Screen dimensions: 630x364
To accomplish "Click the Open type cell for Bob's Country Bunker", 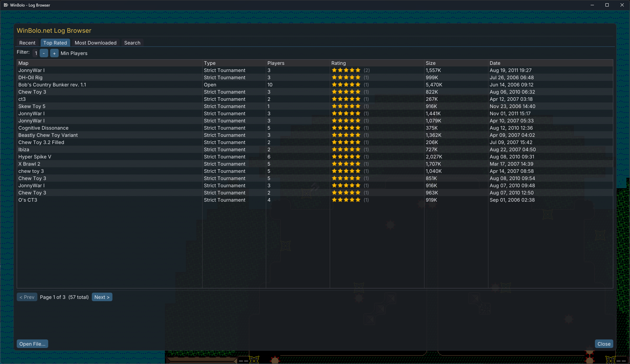I will (210, 85).
